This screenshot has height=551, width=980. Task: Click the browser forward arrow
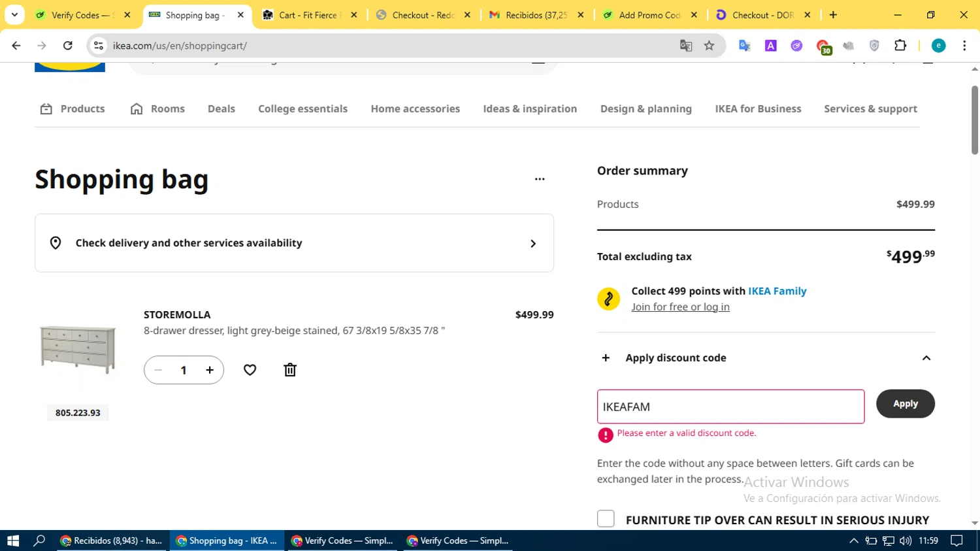point(42,45)
